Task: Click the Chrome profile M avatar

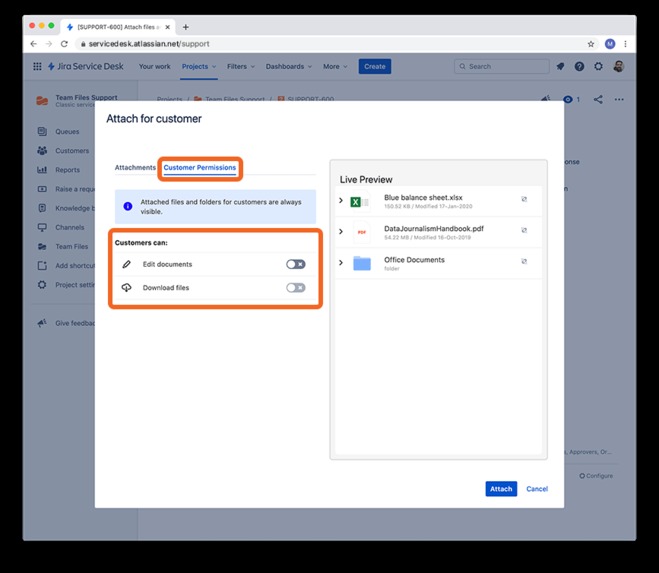Action: (x=610, y=44)
